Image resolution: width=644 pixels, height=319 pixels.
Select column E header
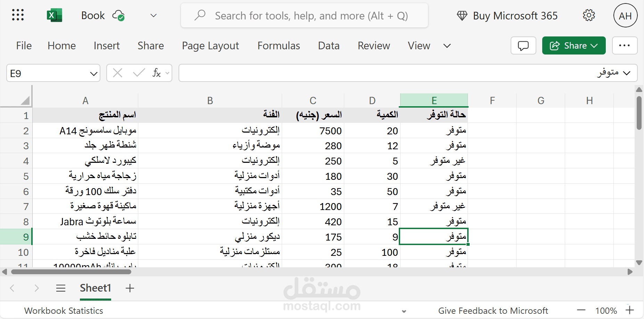coord(434,101)
